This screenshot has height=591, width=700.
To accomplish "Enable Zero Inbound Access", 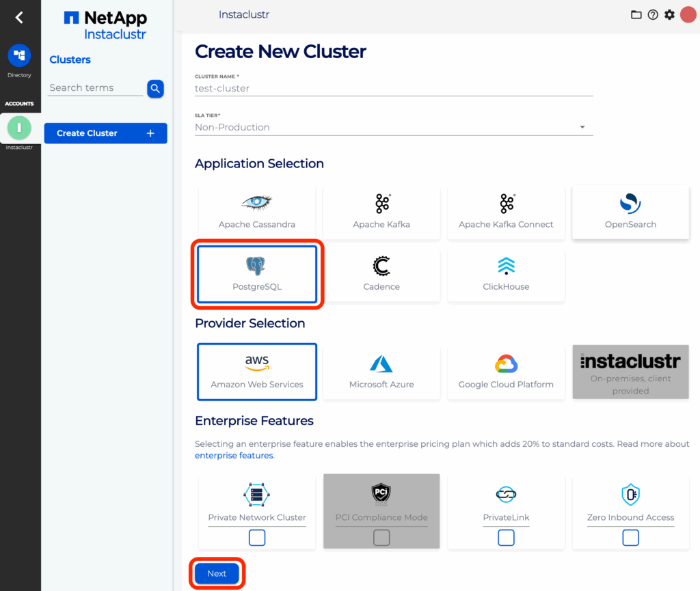I will [630, 538].
